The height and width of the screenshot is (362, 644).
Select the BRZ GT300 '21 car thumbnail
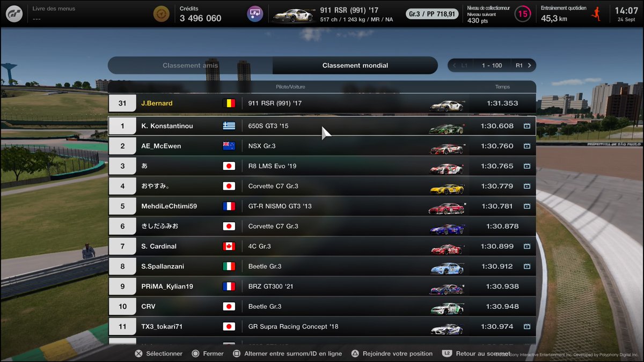[x=447, y=289]
